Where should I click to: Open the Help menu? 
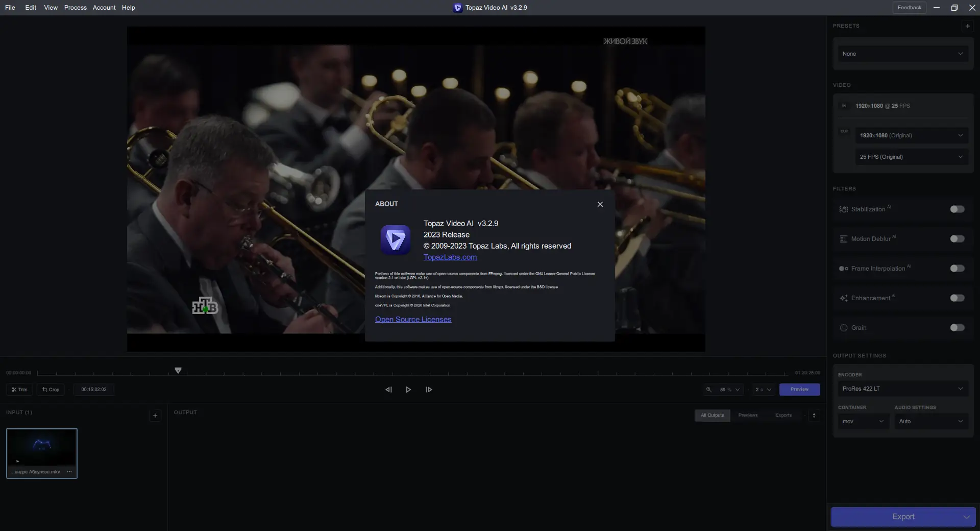[129, 8]
